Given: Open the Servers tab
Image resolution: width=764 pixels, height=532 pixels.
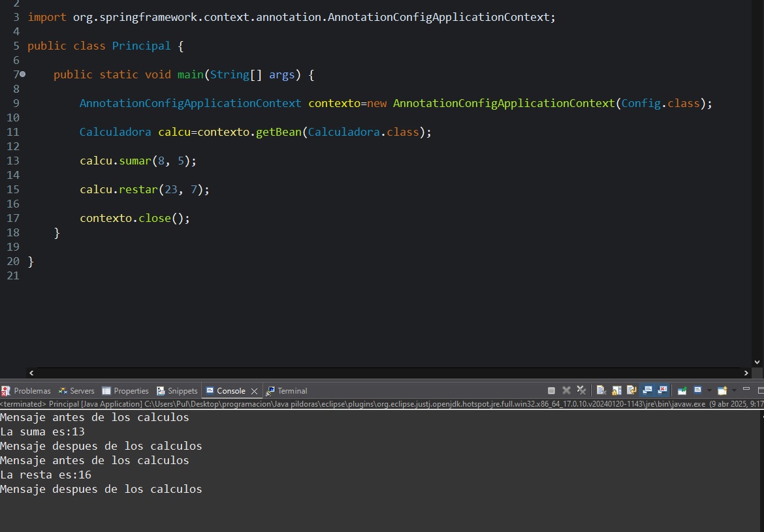Looking at the screenshot, I should pyautogui.click(x=76, y=390).
